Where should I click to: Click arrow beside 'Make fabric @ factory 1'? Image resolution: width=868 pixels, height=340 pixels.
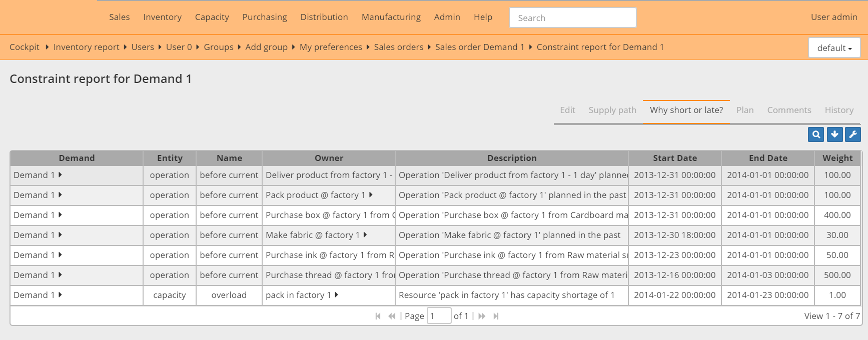click(365, 235)
